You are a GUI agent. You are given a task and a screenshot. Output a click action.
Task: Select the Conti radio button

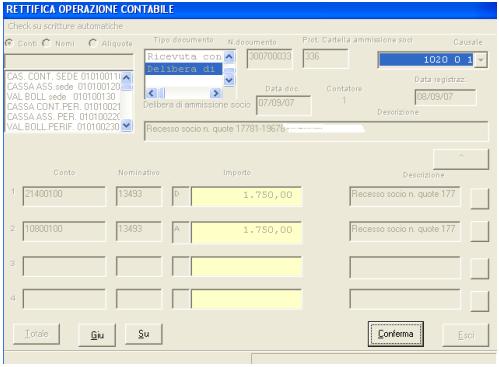click(9, 43)
